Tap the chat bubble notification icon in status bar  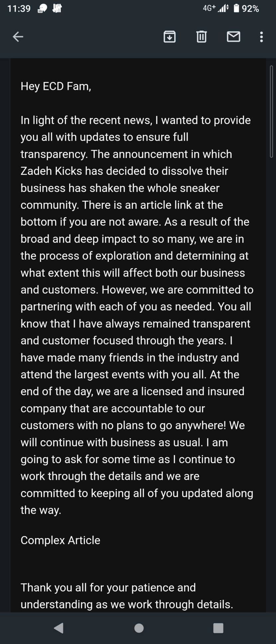[x=43, y=9]
